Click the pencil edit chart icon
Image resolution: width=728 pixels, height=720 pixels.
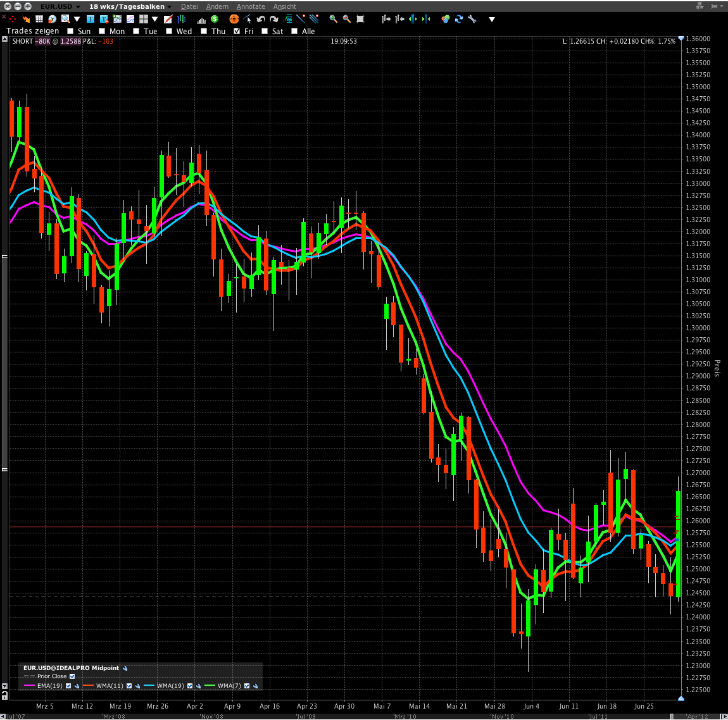(x=168, y=19)
